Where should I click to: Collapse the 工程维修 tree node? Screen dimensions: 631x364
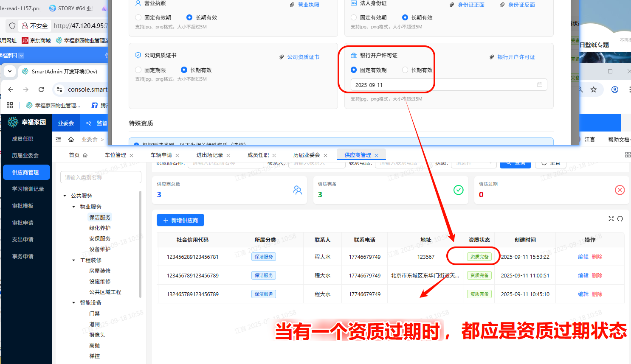click(74, 260)
